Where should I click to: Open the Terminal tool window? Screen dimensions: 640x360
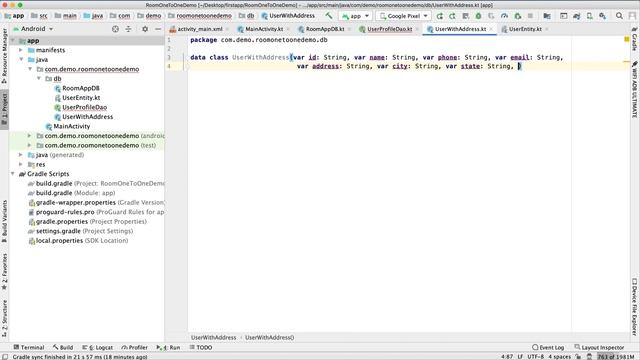click(29, 347)
